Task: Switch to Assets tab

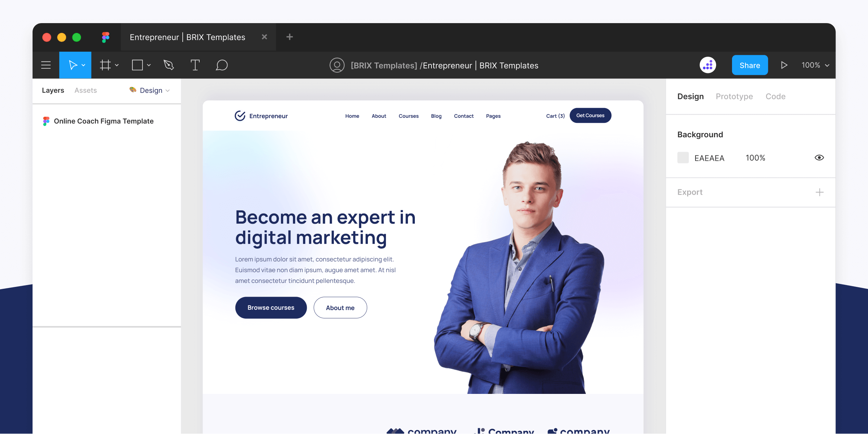Action: (86, 90)
